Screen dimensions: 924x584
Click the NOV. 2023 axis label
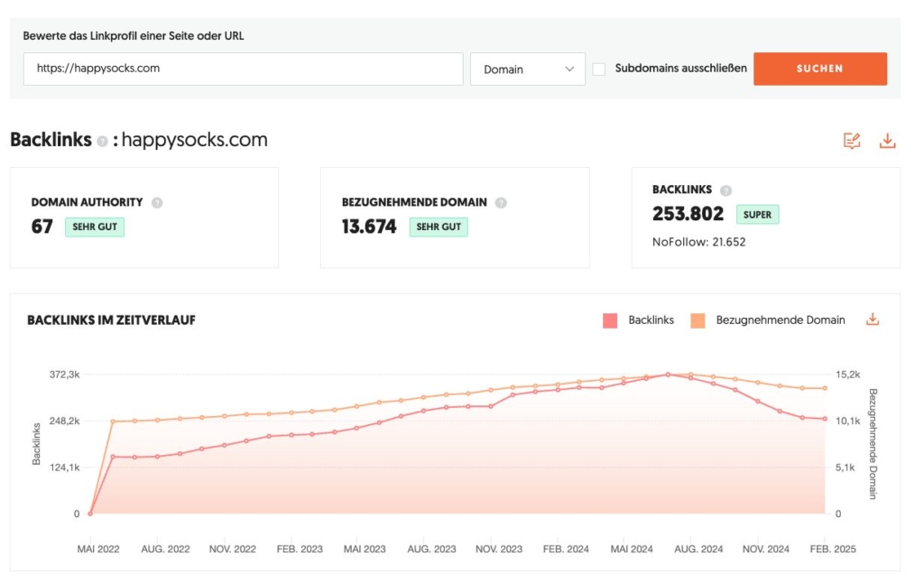[499, 549]
